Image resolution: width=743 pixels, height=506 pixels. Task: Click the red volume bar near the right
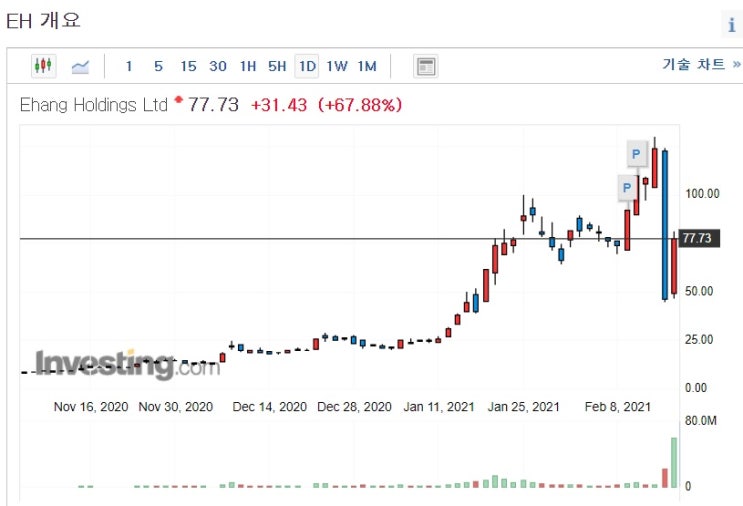pyautogui.click(x=665, y=478)
